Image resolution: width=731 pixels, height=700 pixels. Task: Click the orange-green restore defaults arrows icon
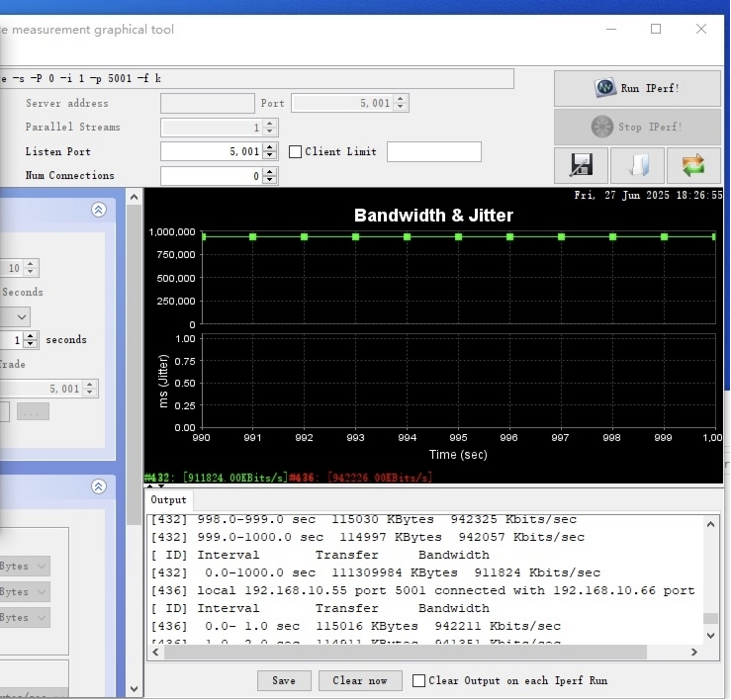(x=693, y=165)
